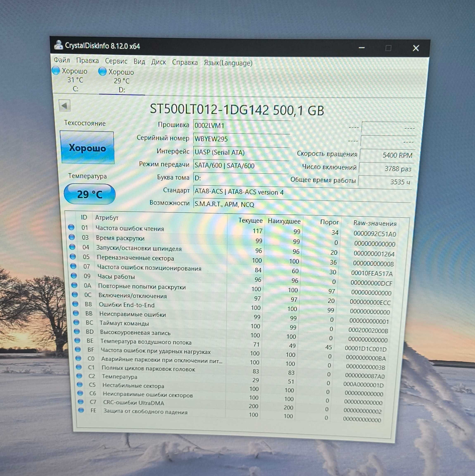Click status dot for attribute C7
475x476 pixels.
(81, 402)
